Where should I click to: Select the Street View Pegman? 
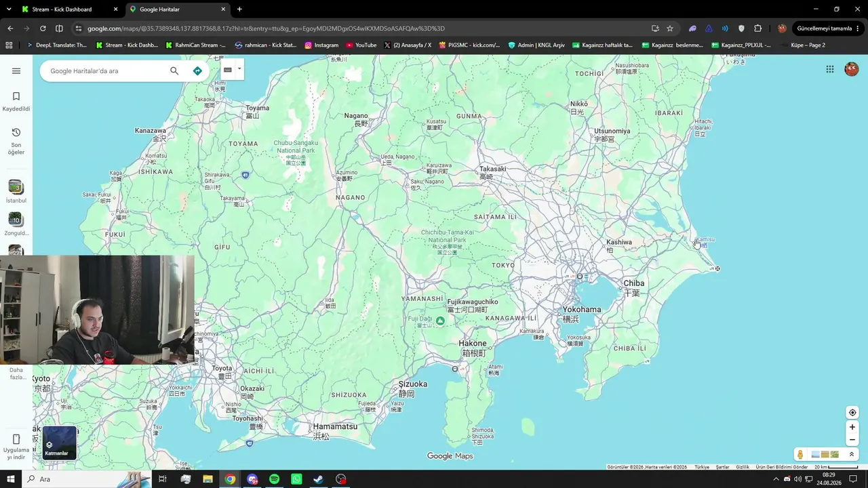click(800, 454)
